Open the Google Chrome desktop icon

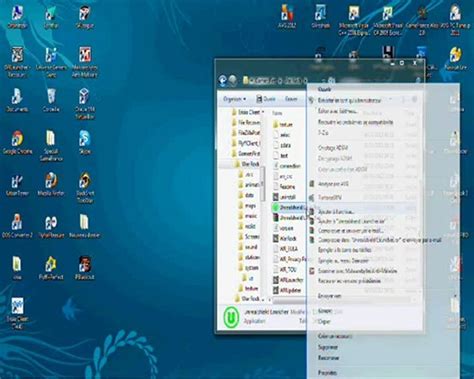[17, 142]
